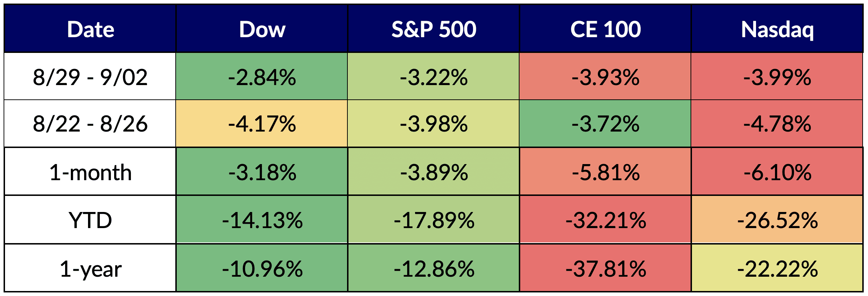Viewport: 868px width, 296px height.
Task: Select the Dow column header
Action: [262, 29]
